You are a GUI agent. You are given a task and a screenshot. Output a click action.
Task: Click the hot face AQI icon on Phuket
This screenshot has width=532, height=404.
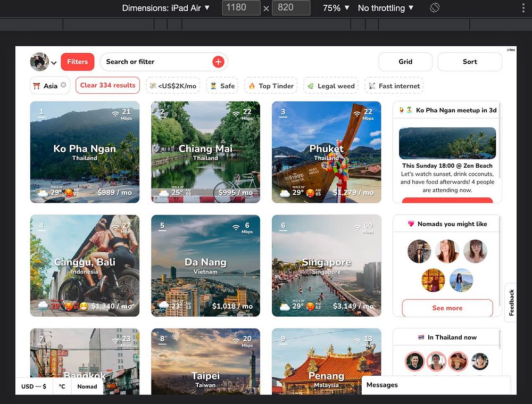[310, 193]
